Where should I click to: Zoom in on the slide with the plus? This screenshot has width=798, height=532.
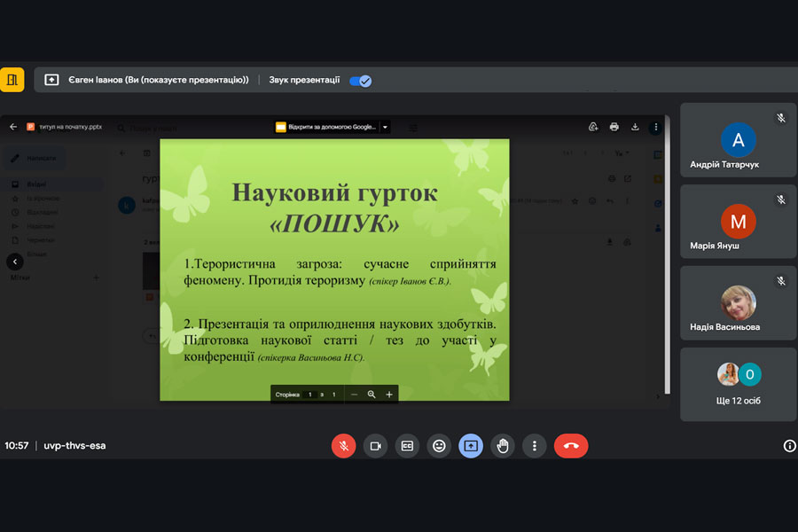point(389,395)
